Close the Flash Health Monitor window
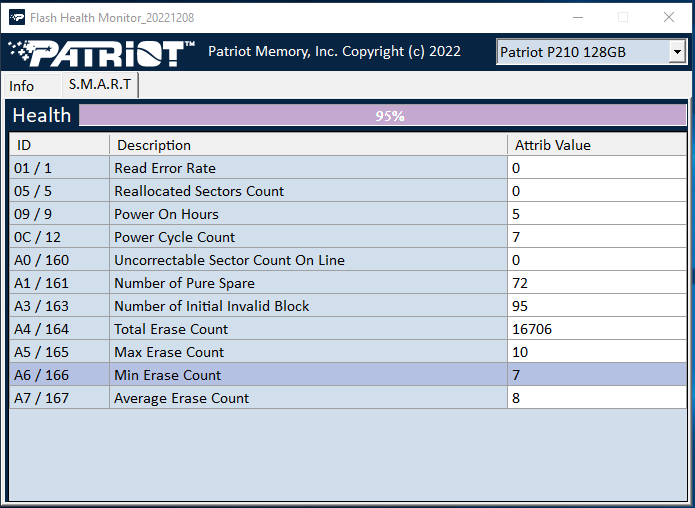 pyautogui.click(x=669, y=17)
